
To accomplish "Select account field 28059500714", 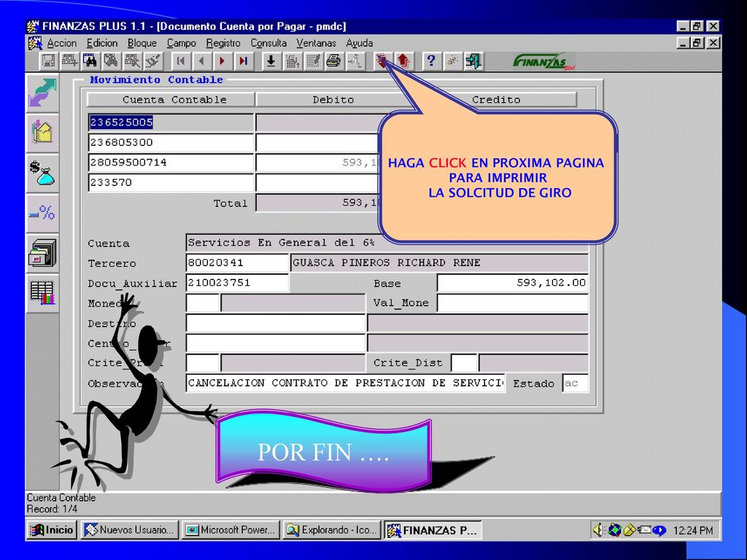I will click(x=171, y=163).
